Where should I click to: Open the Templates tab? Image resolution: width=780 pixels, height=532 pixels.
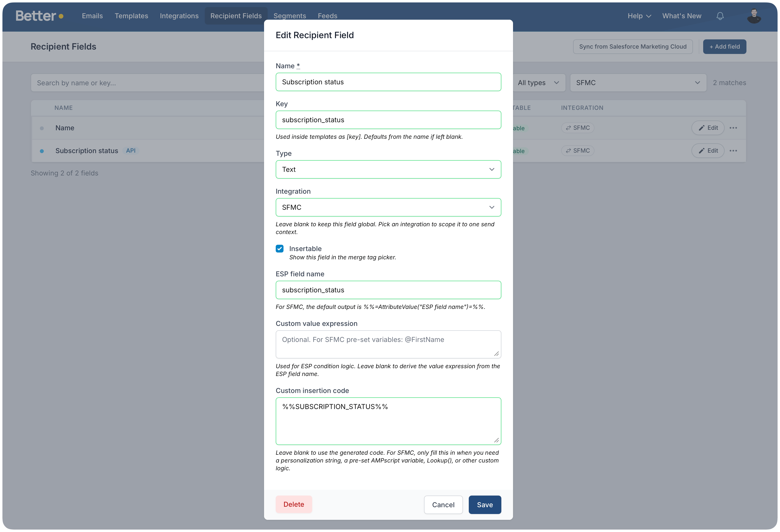[131, 16]
